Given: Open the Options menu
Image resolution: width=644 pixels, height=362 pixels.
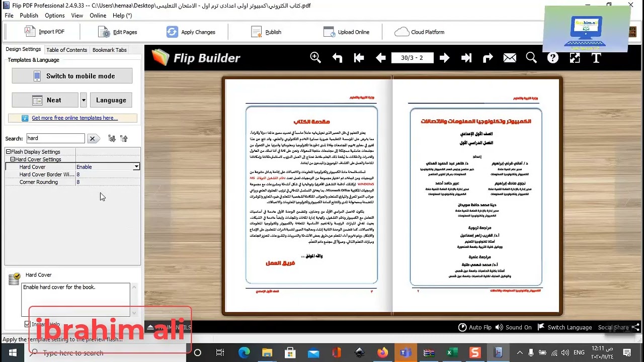Looking at the screenshot, I should (x=55, y=16).
